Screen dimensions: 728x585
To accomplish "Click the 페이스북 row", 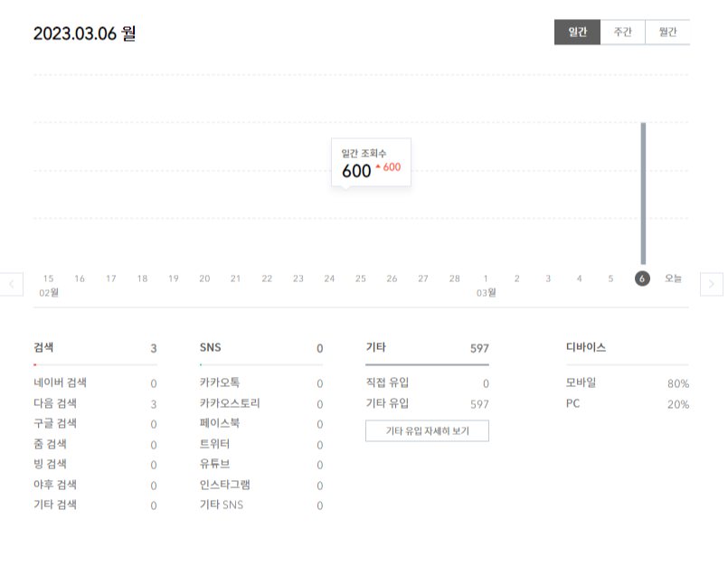I will [261, 424].
